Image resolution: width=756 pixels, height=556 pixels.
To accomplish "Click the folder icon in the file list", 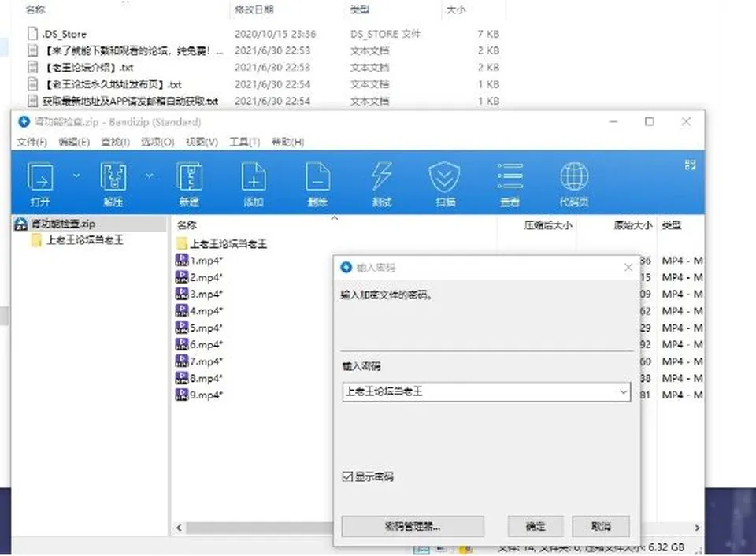I will pyautogui.click(x=182, y=243).
